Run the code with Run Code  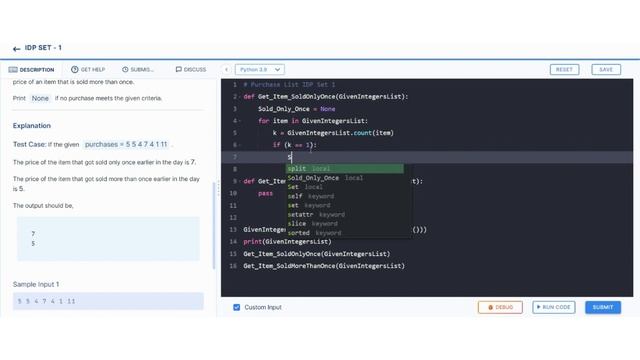coord(553,307)
